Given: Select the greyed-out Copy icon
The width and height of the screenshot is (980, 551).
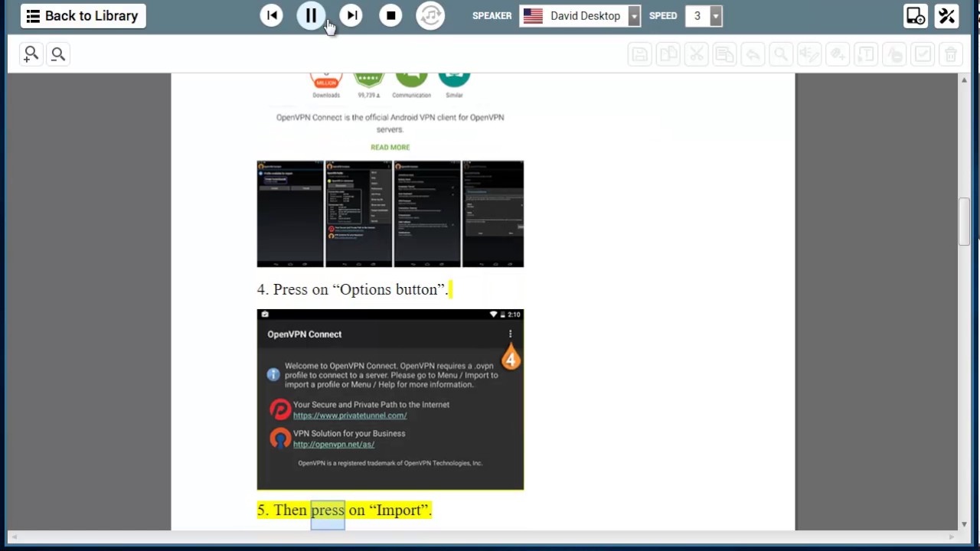Looking at the screenshot, I should pyautogui.click(x=668, y=54).
